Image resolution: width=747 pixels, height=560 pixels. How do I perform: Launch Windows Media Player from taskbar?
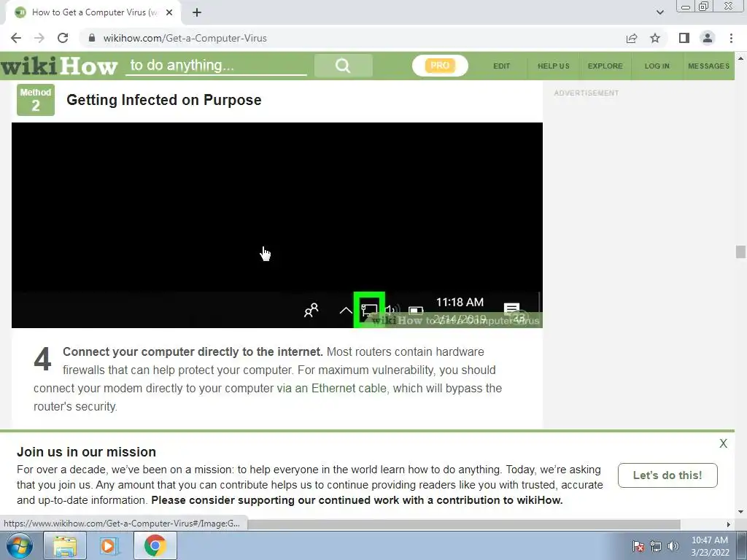click(109, 545)
